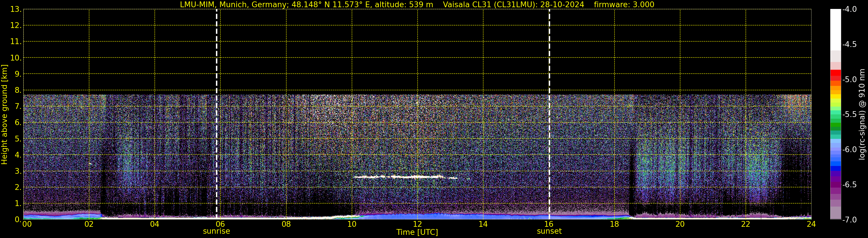Click the "Time [UTC]" axis title
Screen dimensions: 868x238
click(x=417, y=232)
